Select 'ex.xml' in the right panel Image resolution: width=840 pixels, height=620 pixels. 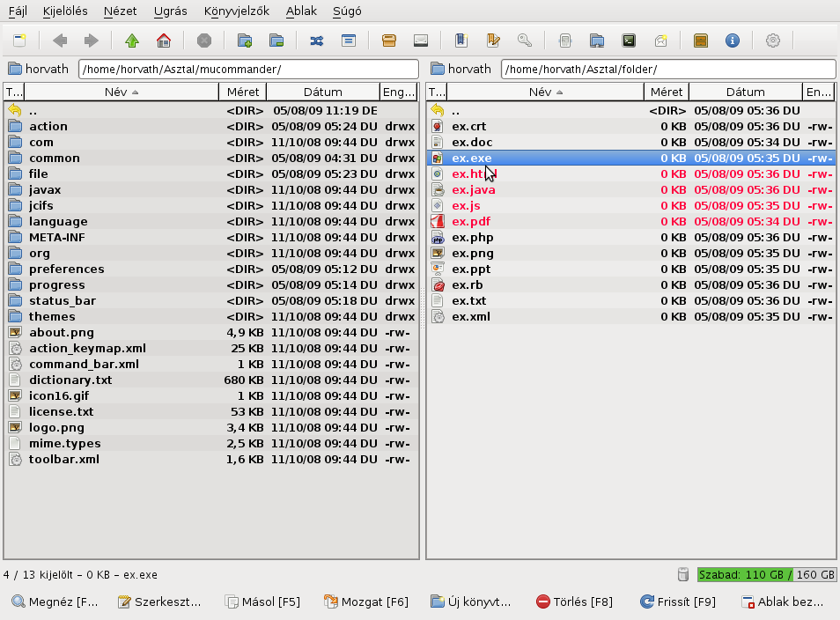631,317
